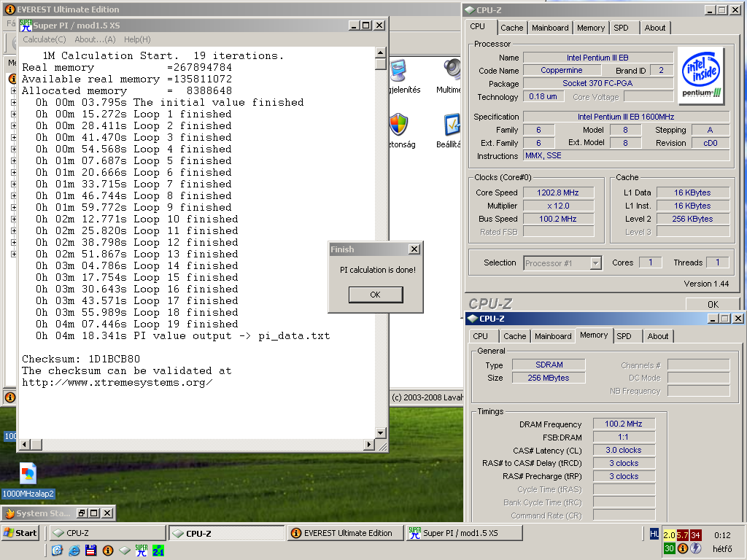This screenshot has width=747, height=560.
Task: Open the security shield icon in EVEREST
Action: [398, 125]
